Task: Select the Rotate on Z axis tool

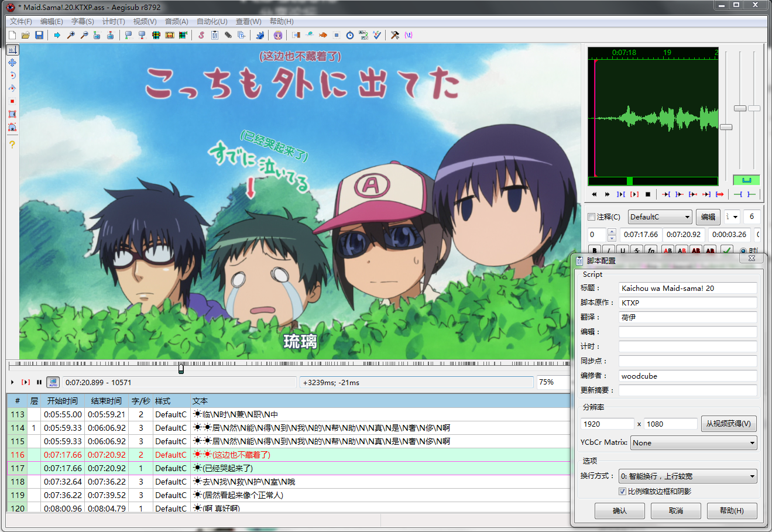Action: tap(12, 75)
